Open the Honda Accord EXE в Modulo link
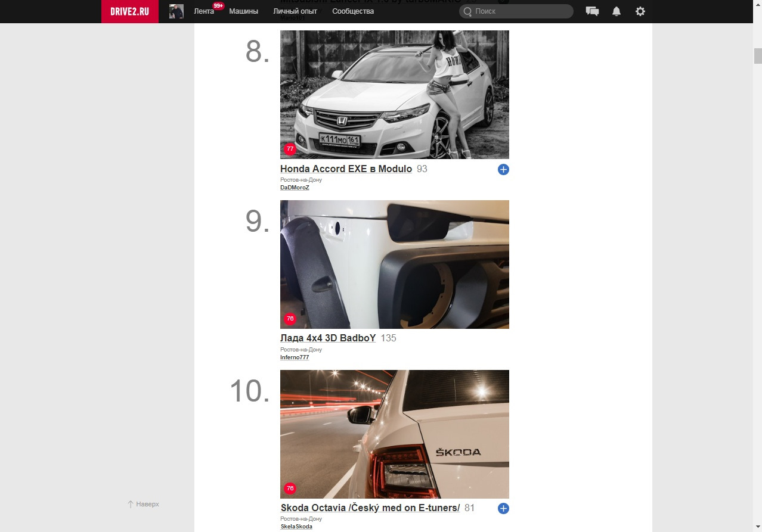762x532 pixels. point(346,169)
